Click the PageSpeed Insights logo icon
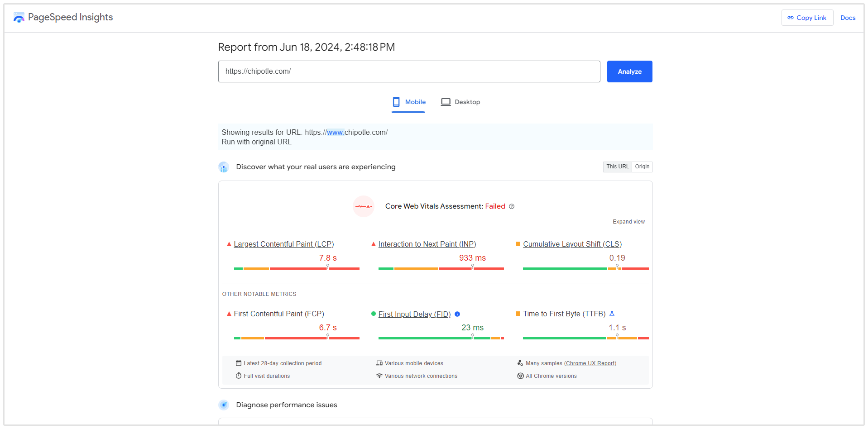Screen dimensions: 868x429 [19, 18]
